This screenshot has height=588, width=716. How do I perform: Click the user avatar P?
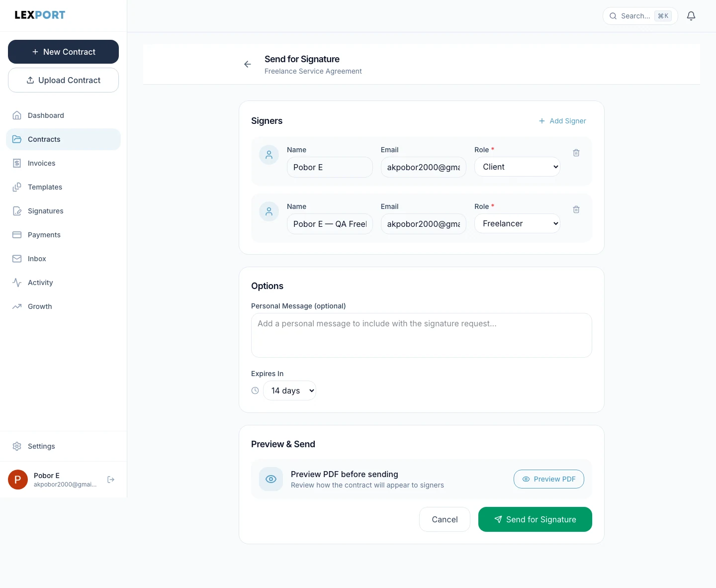18,480
